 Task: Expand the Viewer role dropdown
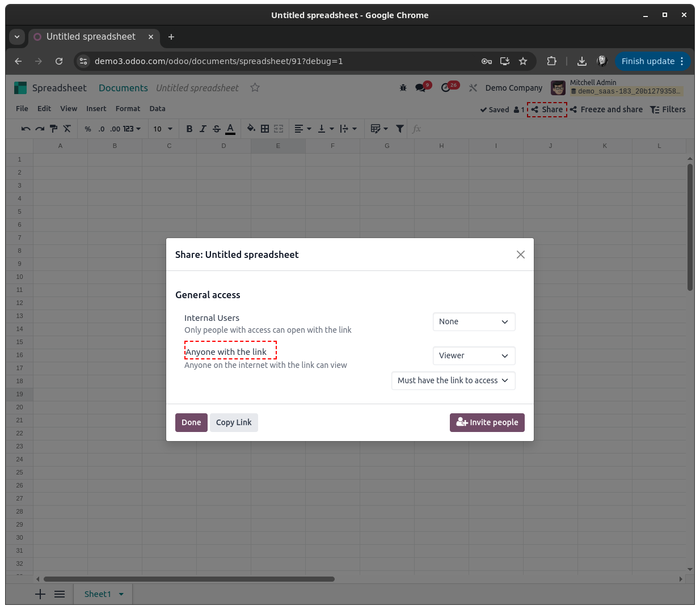pos(474,356)
